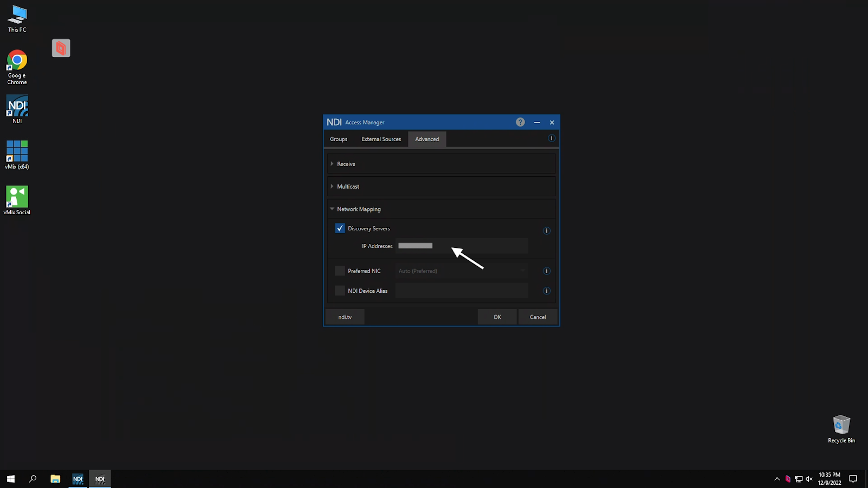Expand the Receive section

point(441,164)
